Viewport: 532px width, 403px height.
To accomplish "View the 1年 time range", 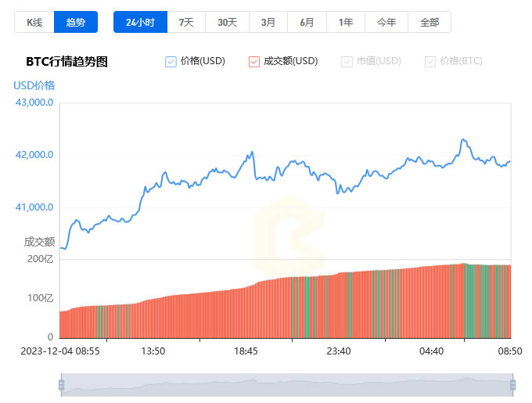I will (x=346, y=22).
